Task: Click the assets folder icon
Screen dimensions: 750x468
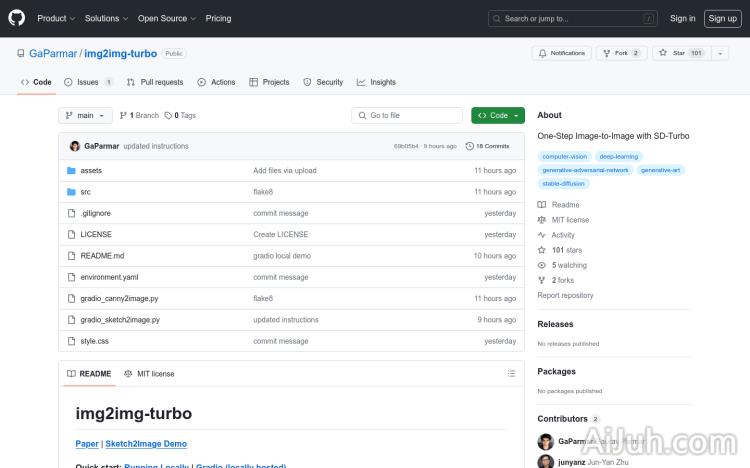Action: tap(72, 171)
